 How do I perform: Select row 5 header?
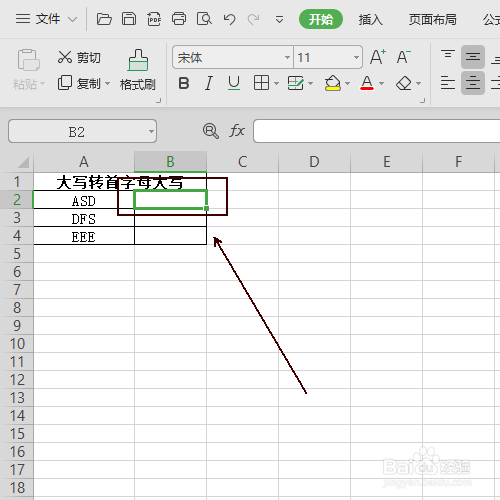[17, 254]
